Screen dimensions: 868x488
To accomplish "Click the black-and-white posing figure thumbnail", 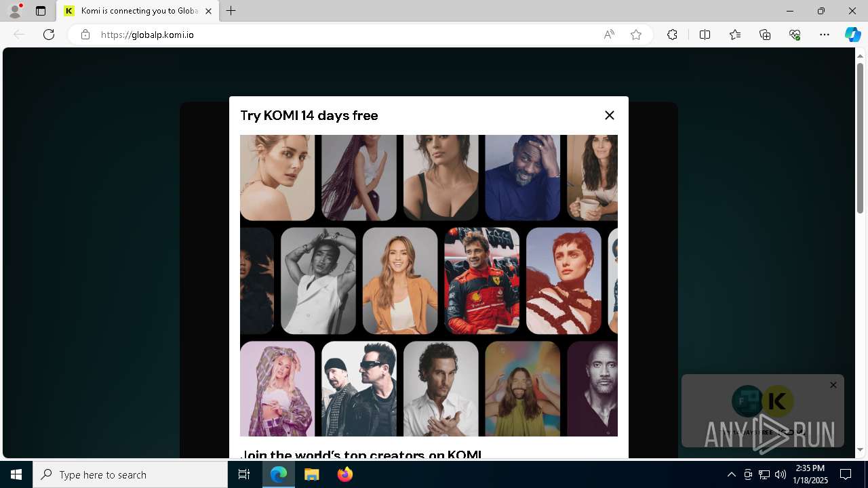I will click(x=318, y=281).
